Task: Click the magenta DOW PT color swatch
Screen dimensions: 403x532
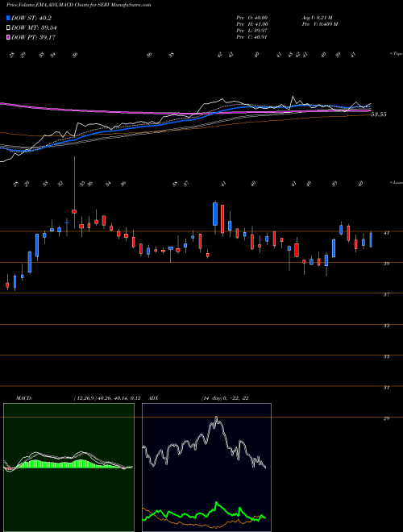Action: pyautogui.click(x=8, y=37)
